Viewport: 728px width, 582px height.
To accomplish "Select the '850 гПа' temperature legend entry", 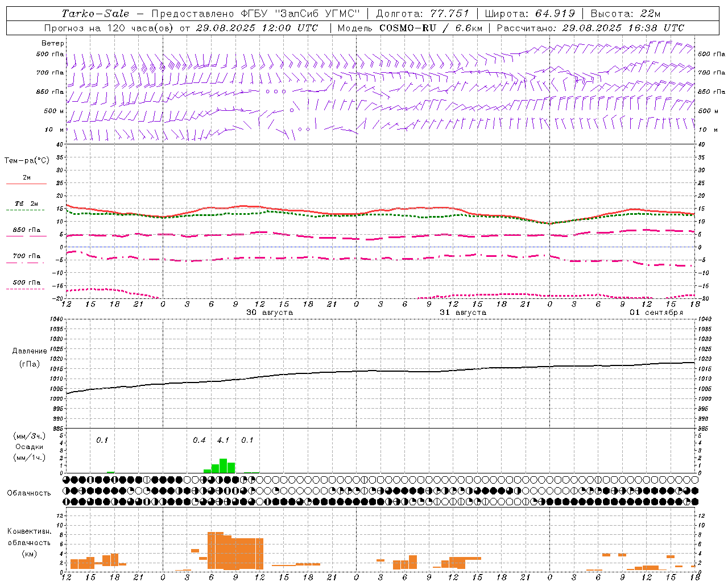I will tap(27, 230).
